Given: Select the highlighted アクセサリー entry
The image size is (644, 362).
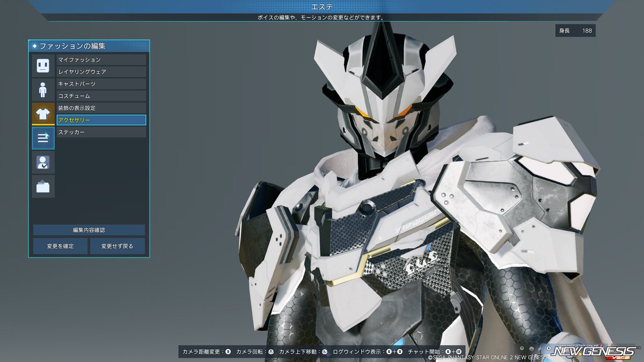Looking at the screenshot, I should point(101,120).
